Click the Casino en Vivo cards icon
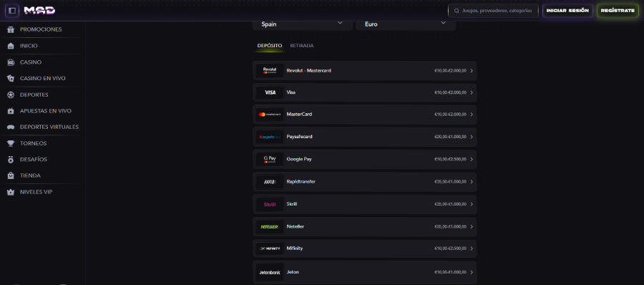The height and width of the screenshot is (285, 644). 11,79
